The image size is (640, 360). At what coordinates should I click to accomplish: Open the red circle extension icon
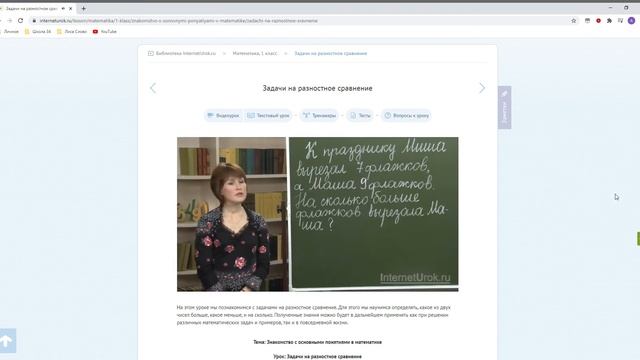[x=598, y=20]
